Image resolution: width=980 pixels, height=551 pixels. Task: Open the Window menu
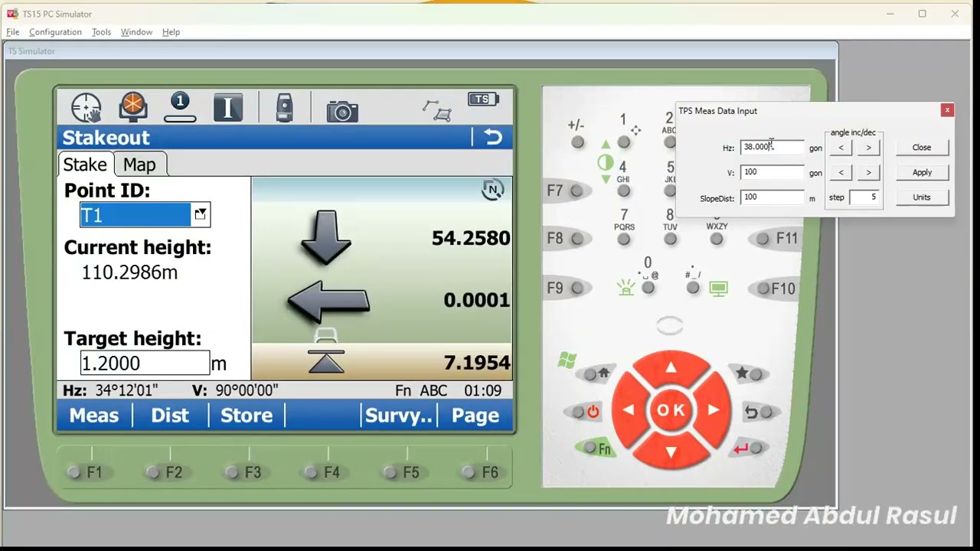coord(136,32)
